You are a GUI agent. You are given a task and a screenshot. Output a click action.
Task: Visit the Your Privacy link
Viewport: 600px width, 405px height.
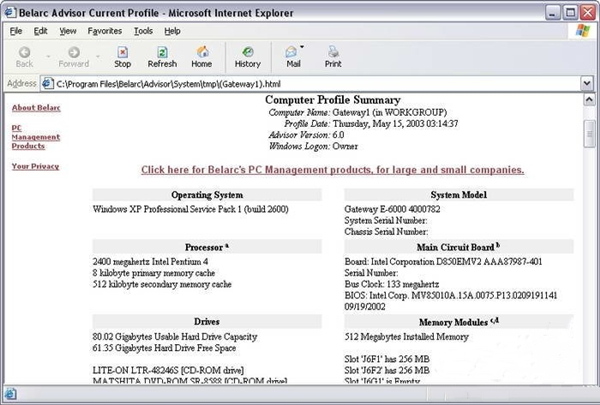click(35, 166)
